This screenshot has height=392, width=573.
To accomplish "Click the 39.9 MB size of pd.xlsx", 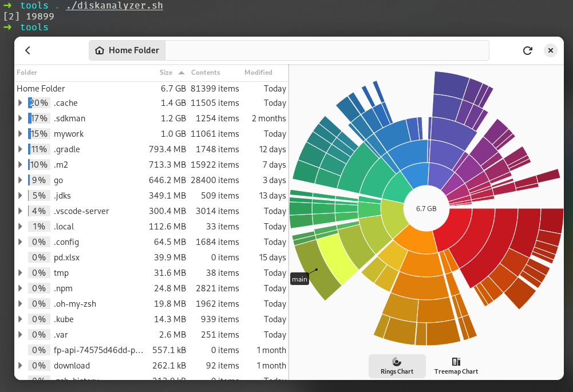I will (x=170, y=258).
